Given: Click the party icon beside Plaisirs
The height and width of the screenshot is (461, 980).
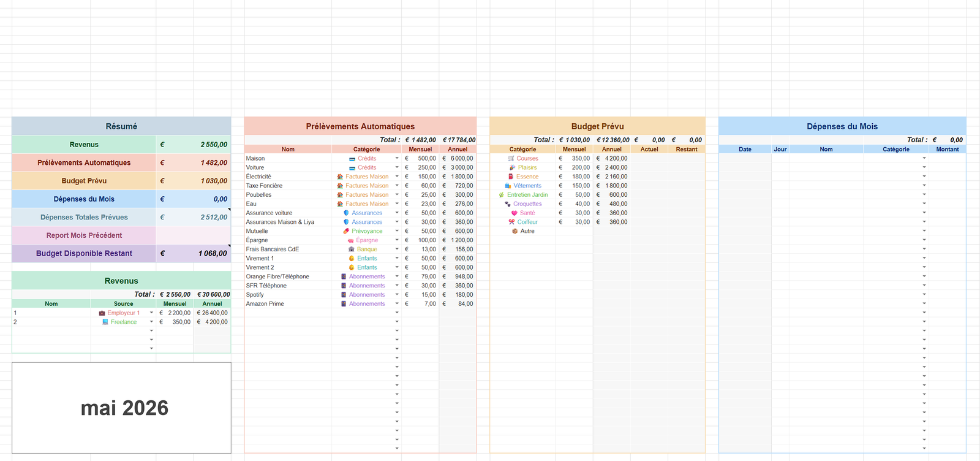Looking at the screenshot, I should [x=512, y=167].
